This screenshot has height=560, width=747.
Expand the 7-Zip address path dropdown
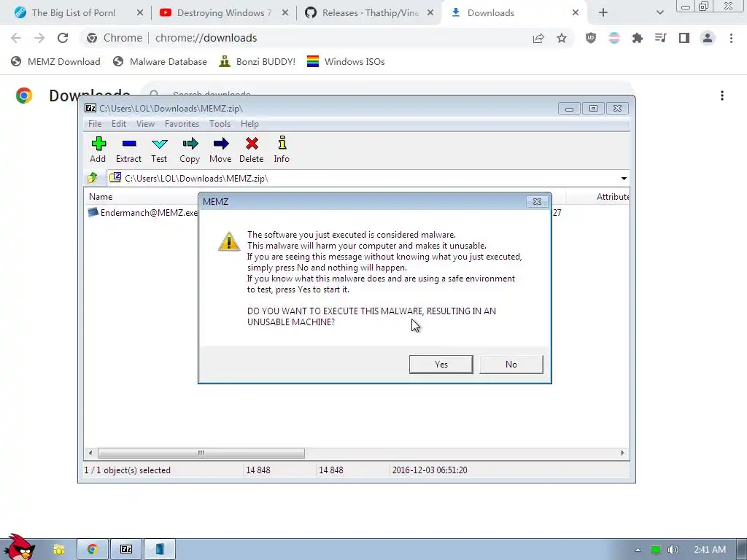[x=624, y=179]
